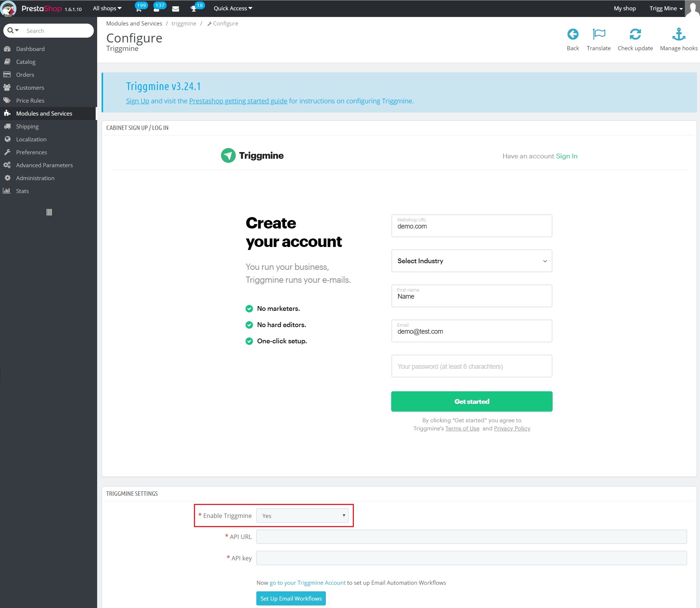This screenshot has height=608, width=700.
Task: Click the API URL input field
Action: tap(471, 537)
